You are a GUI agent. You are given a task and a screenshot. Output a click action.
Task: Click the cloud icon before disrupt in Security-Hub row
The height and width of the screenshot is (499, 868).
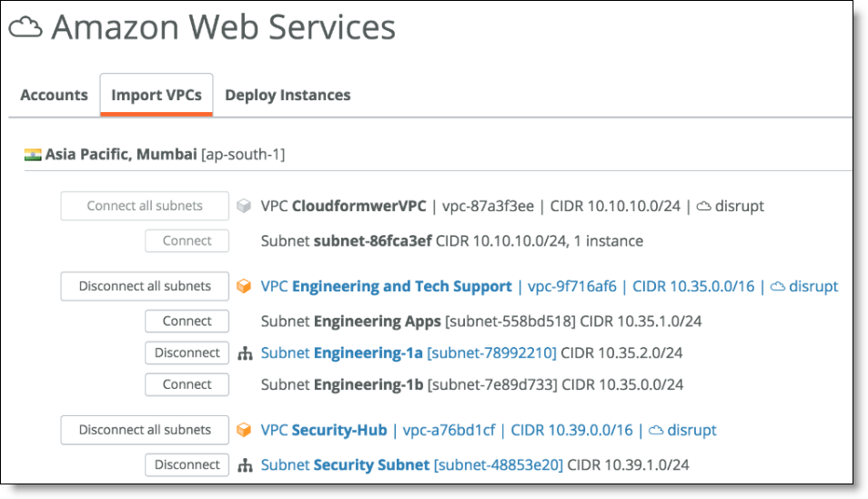point(656,431)
